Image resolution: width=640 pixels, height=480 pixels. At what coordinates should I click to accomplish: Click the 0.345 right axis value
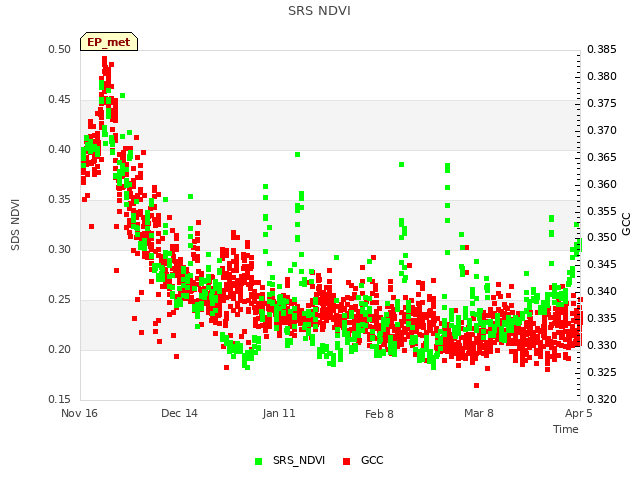coord(602,264)
